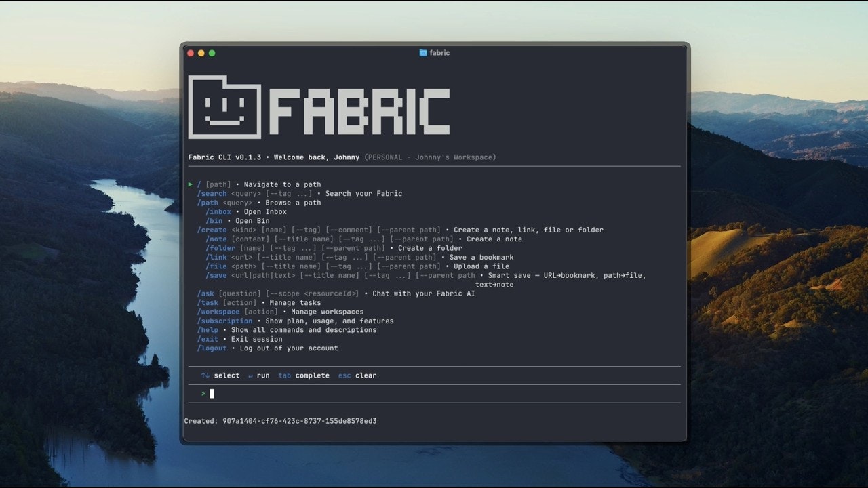The height and width of the screenshot is (488, 868).
Task: Select the /note Create a note entry
Action: click(x=364, y=239)
